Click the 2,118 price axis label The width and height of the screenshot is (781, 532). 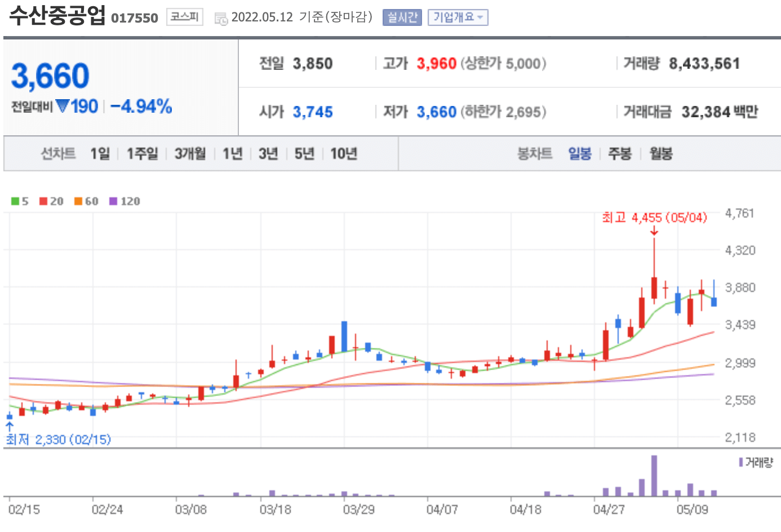pos(740,437)
